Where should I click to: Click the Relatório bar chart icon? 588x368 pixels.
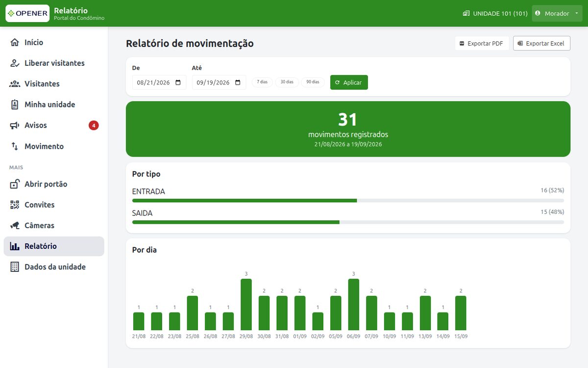[15, 246]
